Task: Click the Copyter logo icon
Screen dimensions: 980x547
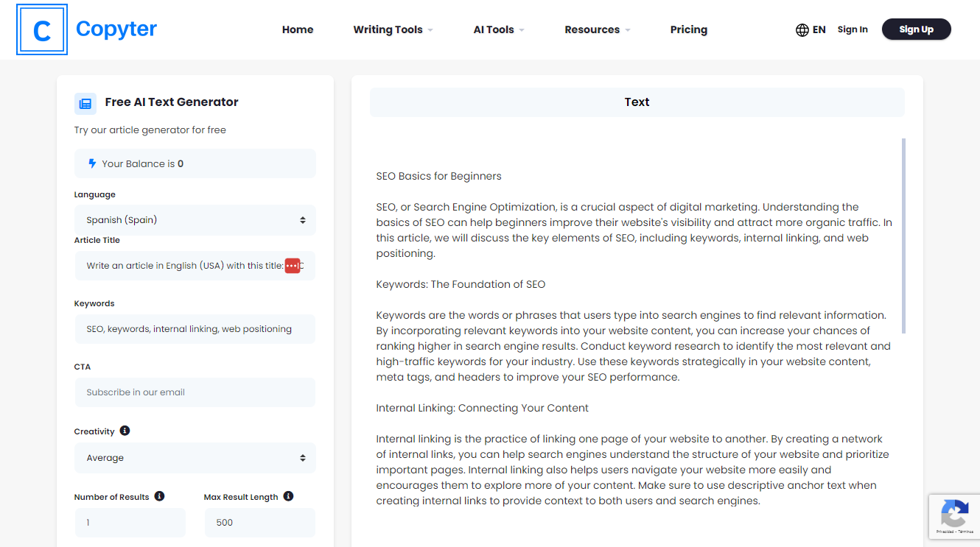Action: pos(42,29)
